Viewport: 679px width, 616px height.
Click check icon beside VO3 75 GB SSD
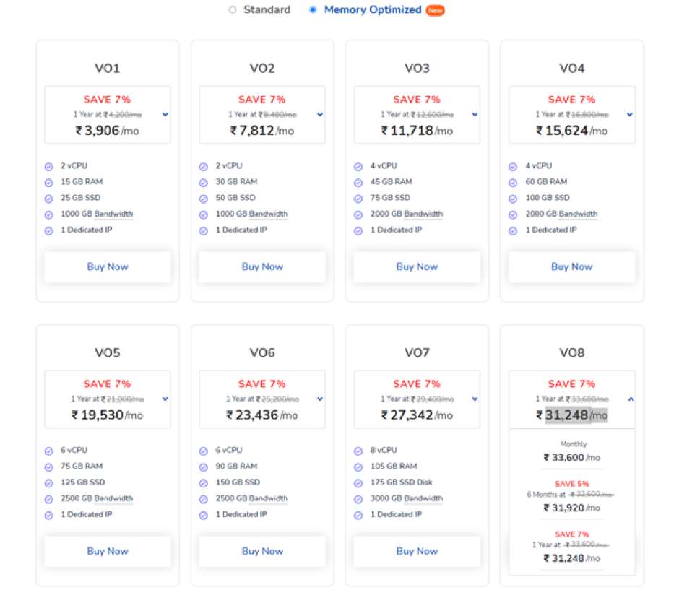pyautogui.click(x=358, y=199)
